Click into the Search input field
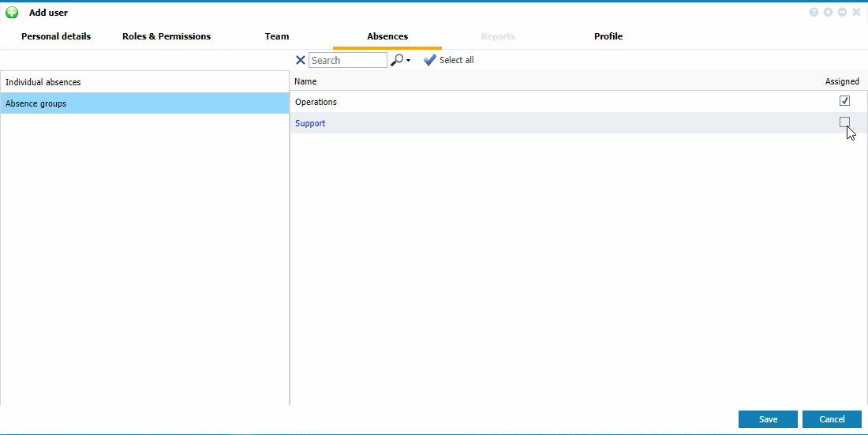Screen dimensions: 868x435 coord(348,60)
